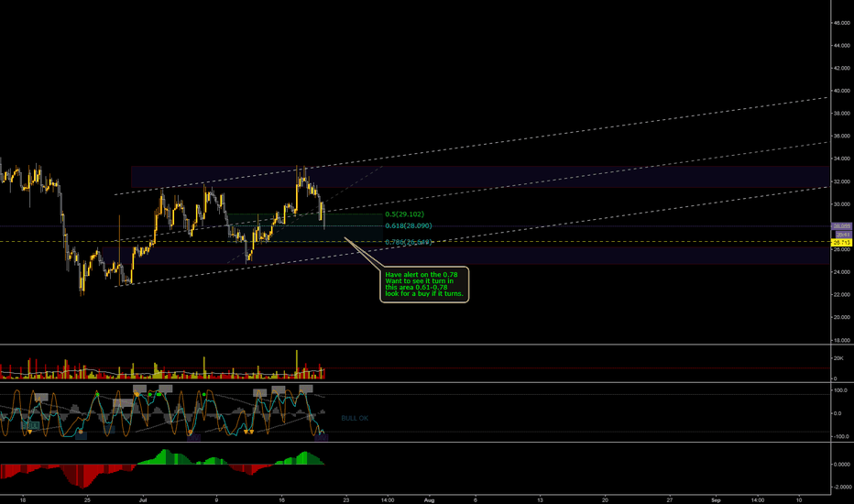Click the 13 date label on time axis
The width and height of the screenshot is (854, 504).
click(541, 499)
